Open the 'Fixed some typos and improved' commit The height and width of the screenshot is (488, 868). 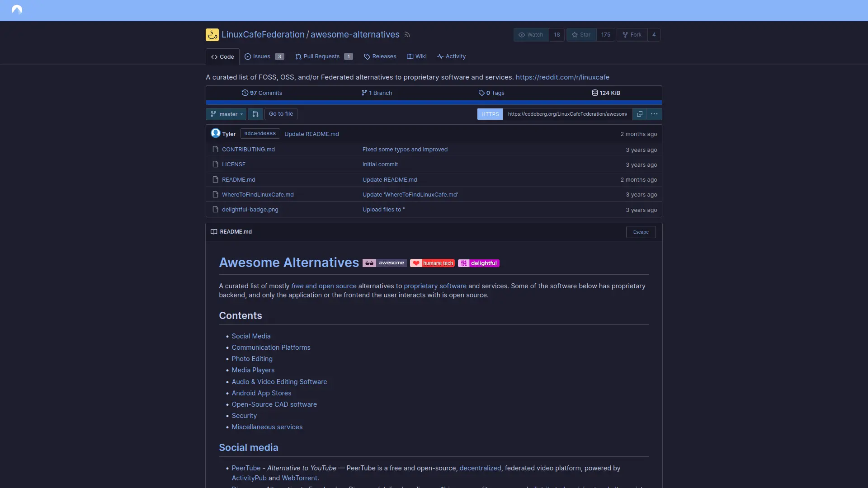[x=405, y=150]
